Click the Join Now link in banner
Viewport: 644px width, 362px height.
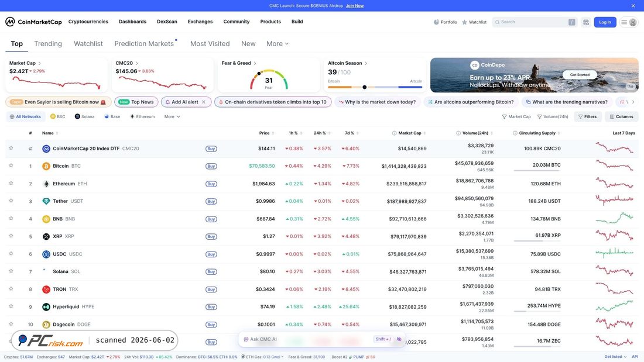[354, 6]
